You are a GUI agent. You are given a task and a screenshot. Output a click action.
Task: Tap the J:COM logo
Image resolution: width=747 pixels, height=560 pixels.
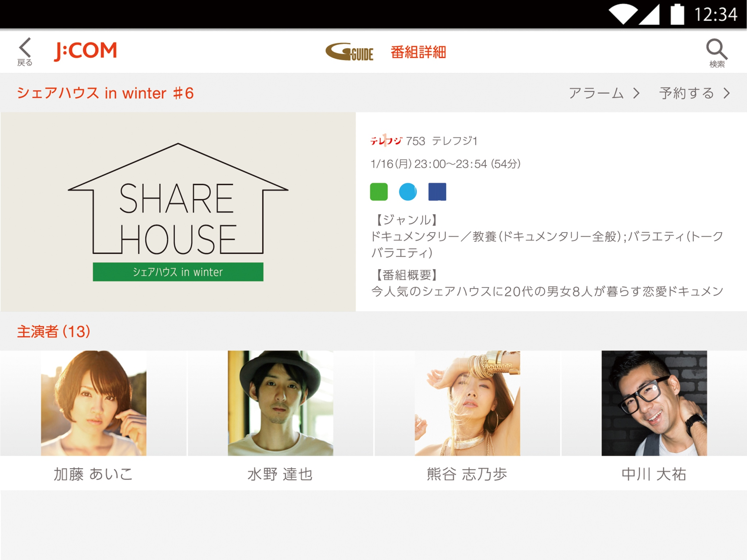(x=86, y=51)
